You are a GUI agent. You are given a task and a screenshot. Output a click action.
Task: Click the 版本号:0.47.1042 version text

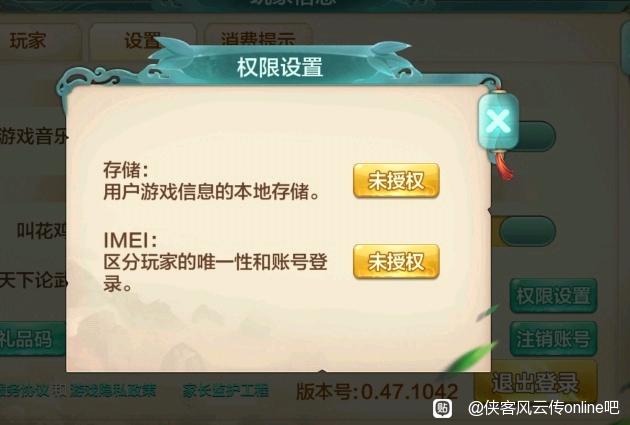[x=377, y=391]
